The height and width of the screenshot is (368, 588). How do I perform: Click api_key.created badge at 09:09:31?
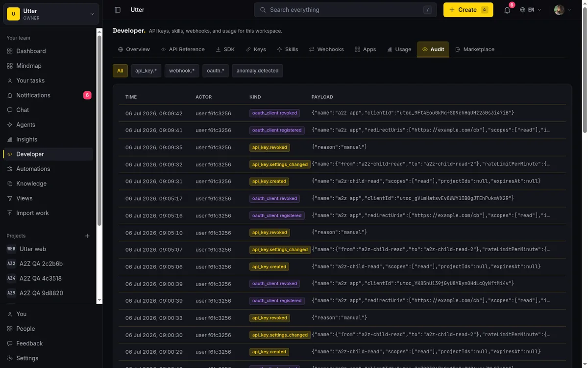(x=269, y=181)
